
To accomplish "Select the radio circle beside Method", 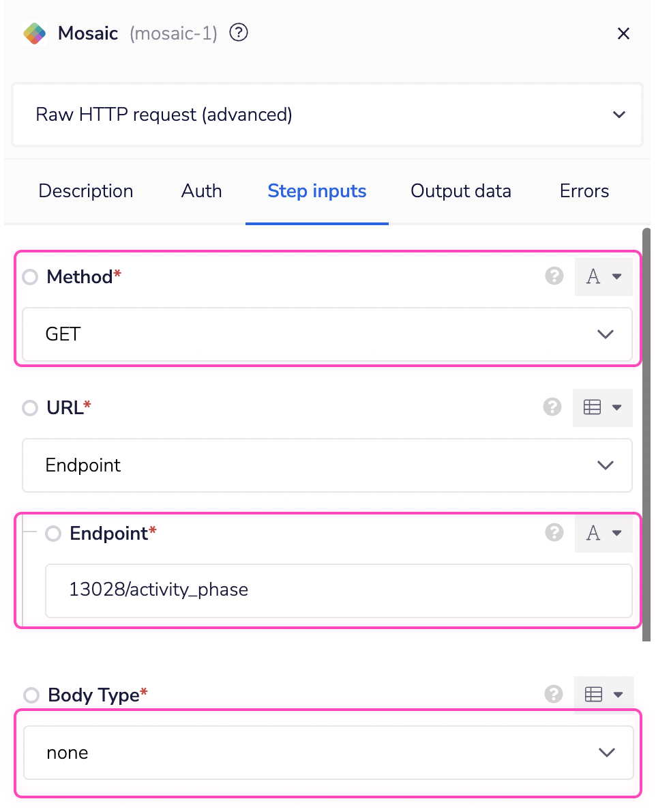I will [x=29, y=276].
